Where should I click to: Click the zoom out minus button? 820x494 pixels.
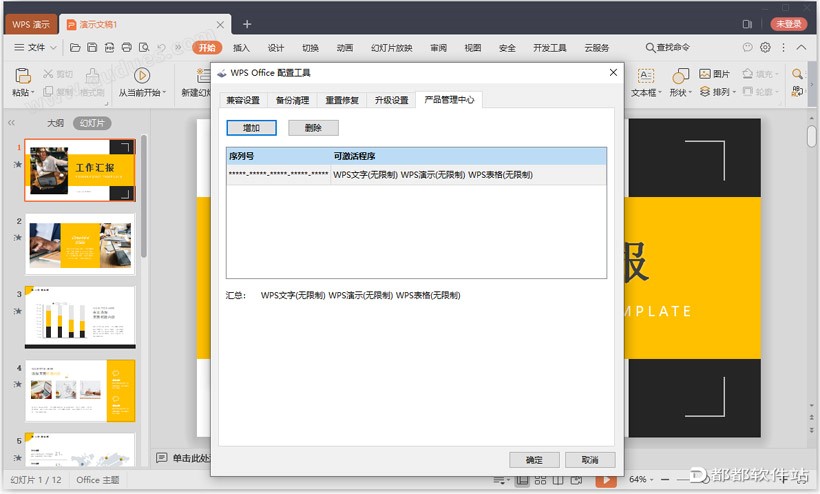pos(665,479)
